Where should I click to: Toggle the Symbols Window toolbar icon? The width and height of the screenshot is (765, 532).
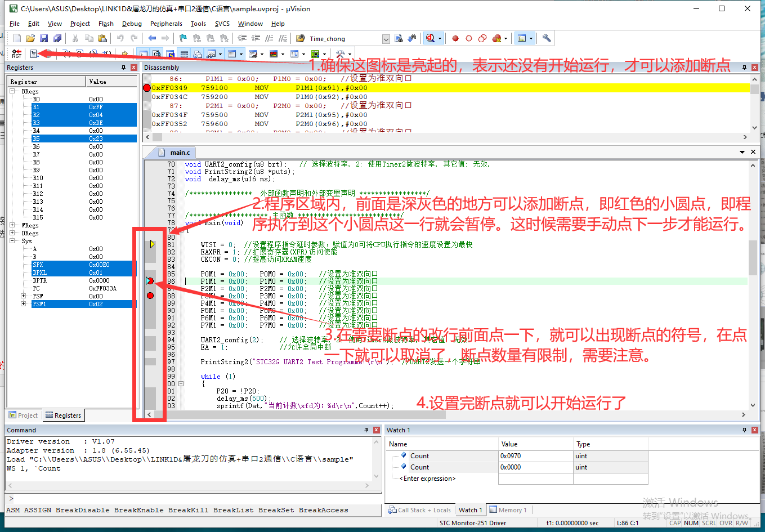coord(170,54)
